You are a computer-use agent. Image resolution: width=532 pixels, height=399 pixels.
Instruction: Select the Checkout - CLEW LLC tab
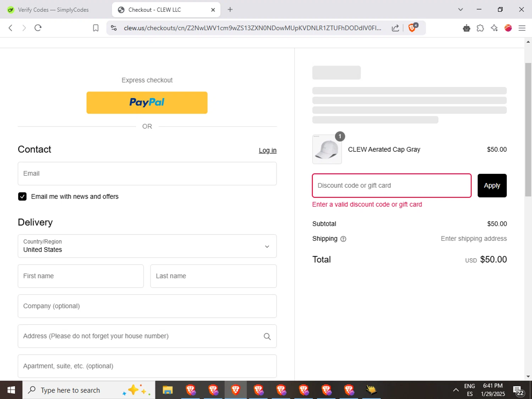pos(166,10)
